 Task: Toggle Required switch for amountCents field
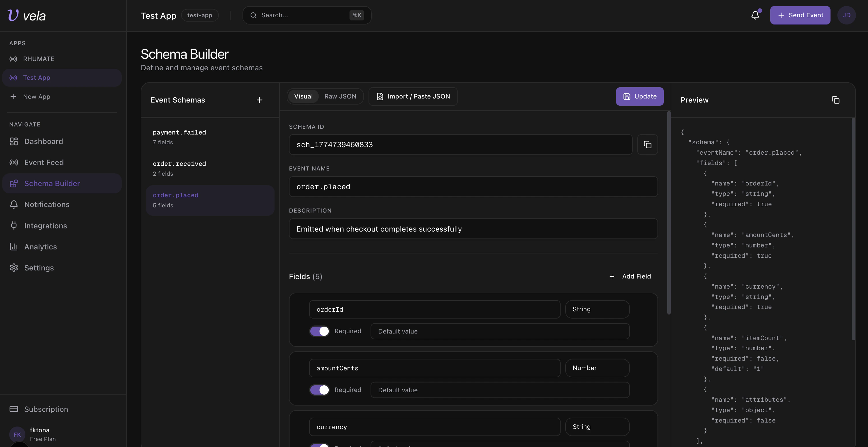click(319, 390)
